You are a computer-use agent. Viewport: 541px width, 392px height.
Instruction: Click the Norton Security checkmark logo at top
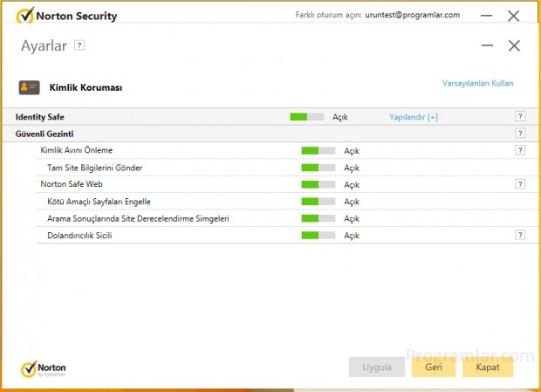point(25,15)
